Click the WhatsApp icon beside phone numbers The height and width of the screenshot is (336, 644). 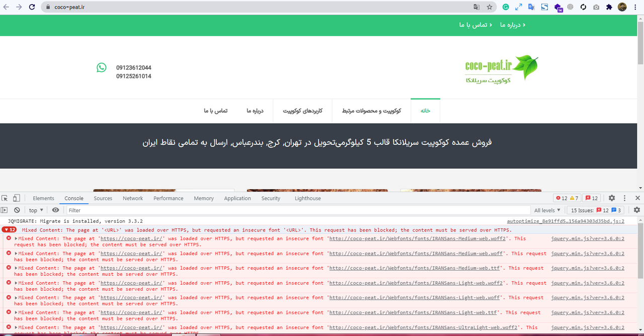[102, 67]
